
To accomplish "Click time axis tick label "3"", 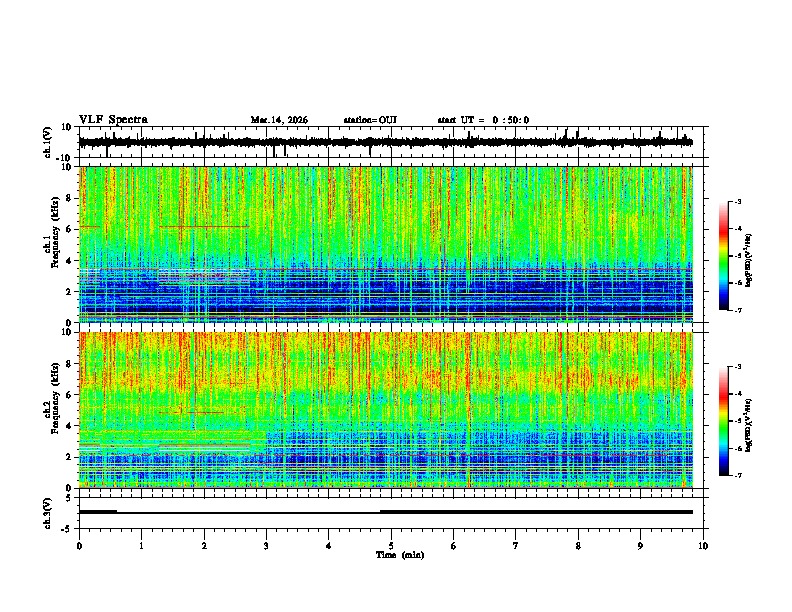I will coord(266,546).
